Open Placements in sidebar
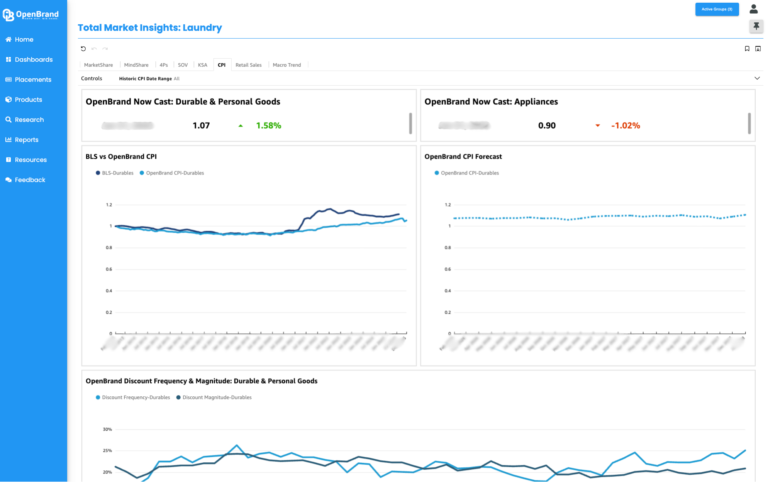 (x=28, y=79)
